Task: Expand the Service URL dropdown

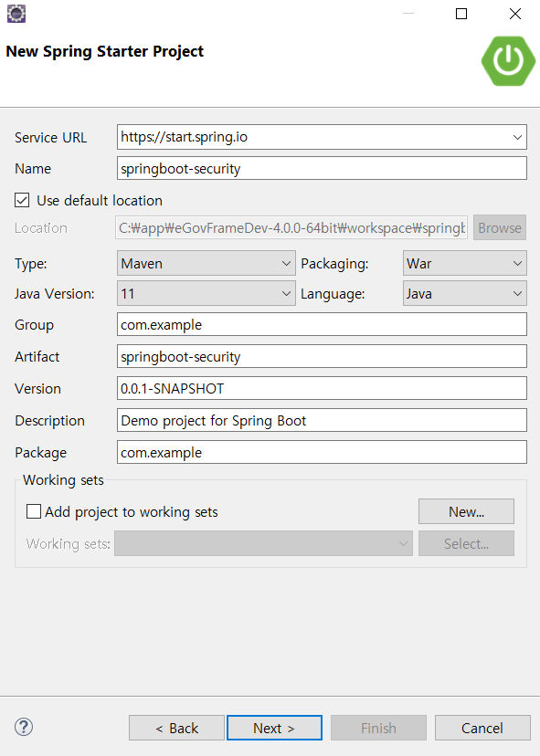Action: coord(517,137)
